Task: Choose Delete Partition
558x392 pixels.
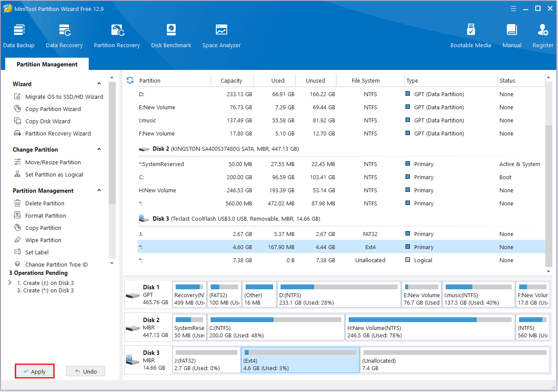Action: point(39,203)
